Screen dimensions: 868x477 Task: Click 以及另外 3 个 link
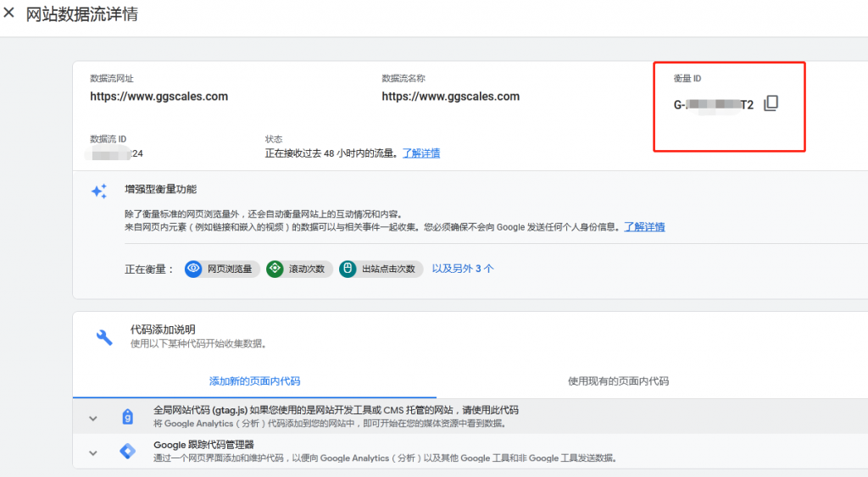463,269
